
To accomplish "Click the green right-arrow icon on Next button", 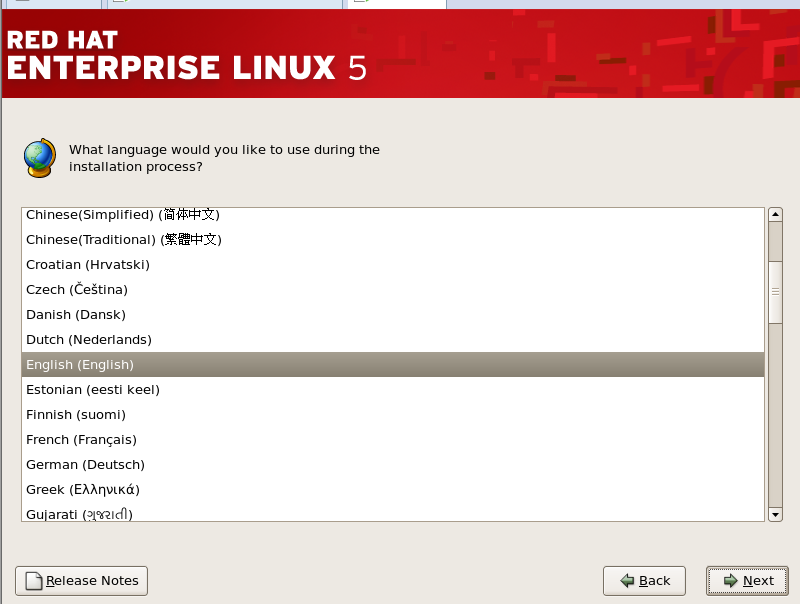I will coord(729,580).
